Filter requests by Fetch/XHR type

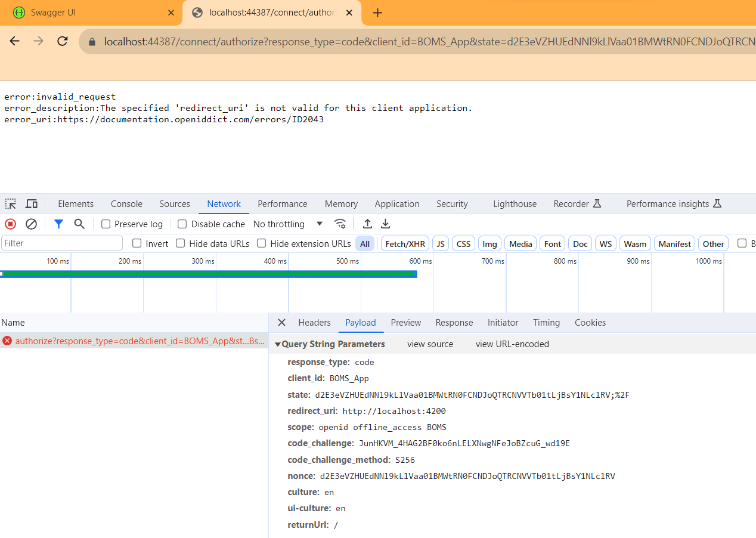(x=405, y=244)
